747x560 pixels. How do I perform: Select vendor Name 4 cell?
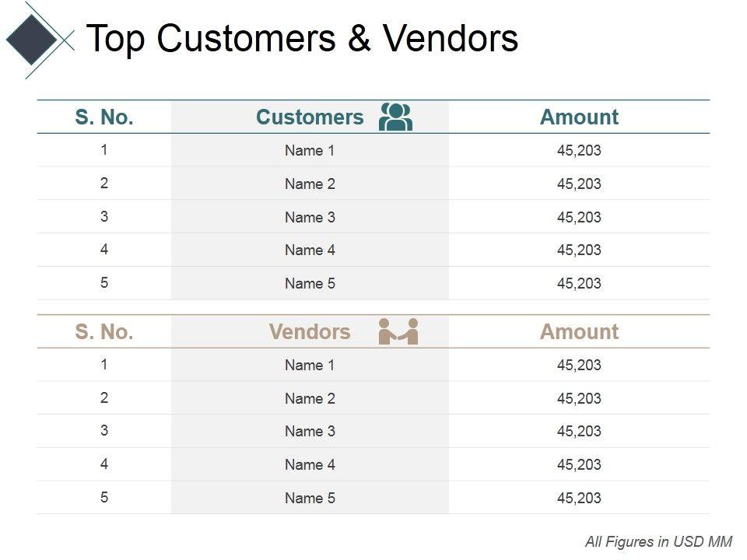pyautogui.click(x=310, y=464)
